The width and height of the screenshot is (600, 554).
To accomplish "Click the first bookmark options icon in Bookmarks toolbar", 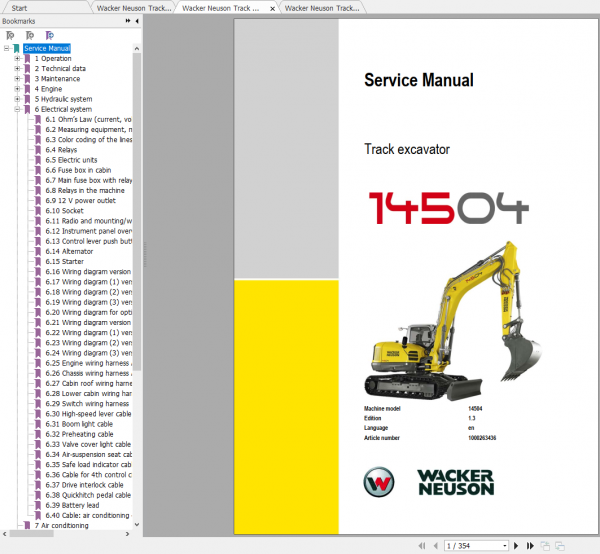I will point(10,36).
